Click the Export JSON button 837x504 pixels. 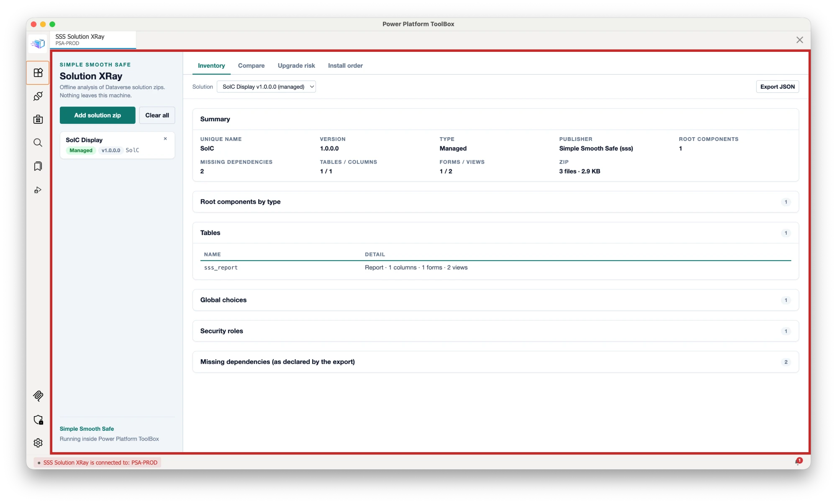777,87
